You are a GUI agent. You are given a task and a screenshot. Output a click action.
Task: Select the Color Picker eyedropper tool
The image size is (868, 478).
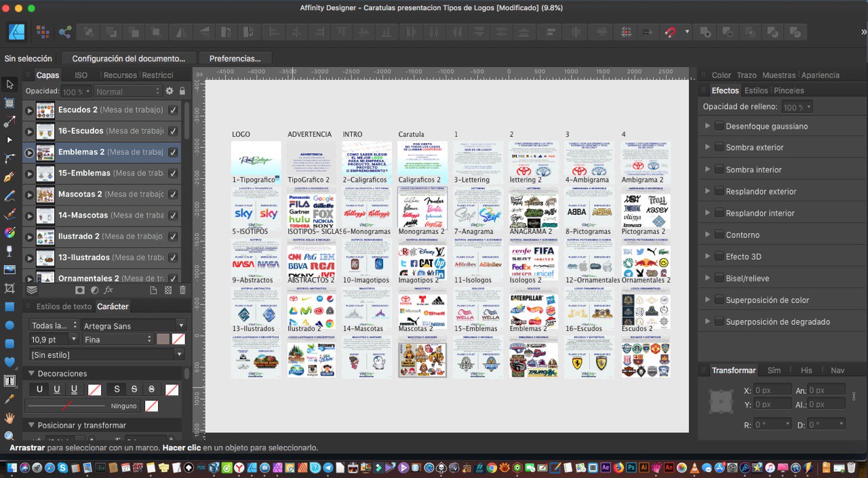[9, 399]
